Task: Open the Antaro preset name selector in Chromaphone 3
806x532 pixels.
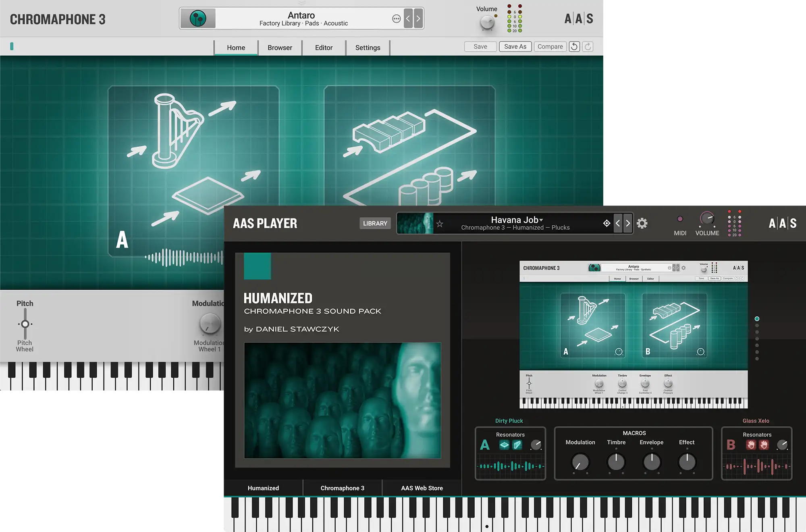Action: (301, 15)
